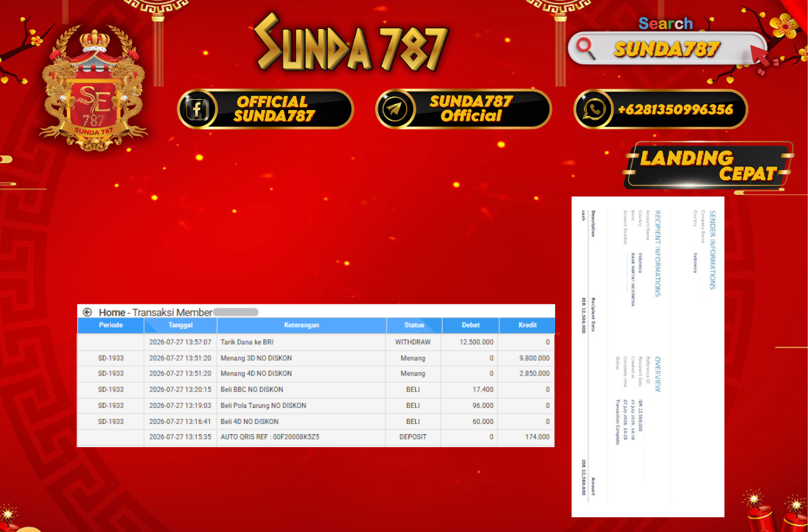Click BELI status in the Beli 4D row
Viewport: 808px width, 532px height.
(413, 421)
